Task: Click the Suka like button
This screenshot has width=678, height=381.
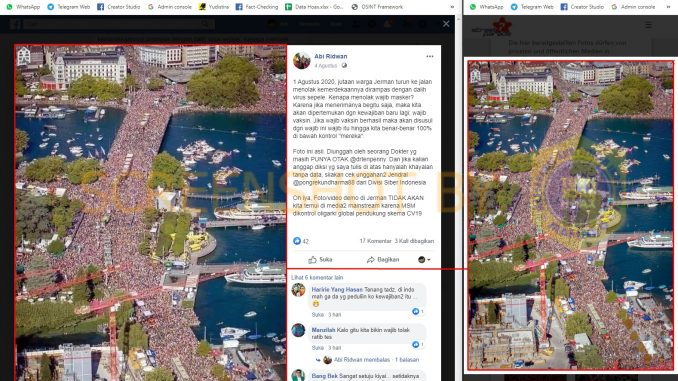Action: (320, 259)
